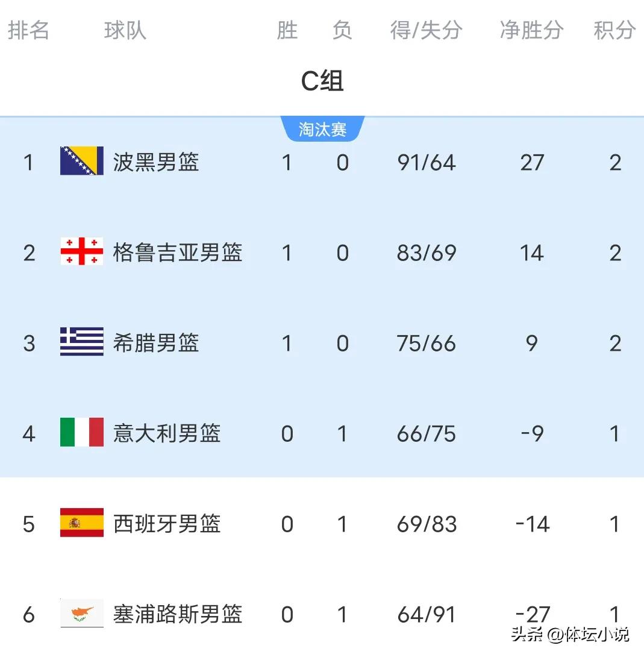644x657 pixels.
Task: Open the 意大利男篮 team link
Action: pos(167,433)
